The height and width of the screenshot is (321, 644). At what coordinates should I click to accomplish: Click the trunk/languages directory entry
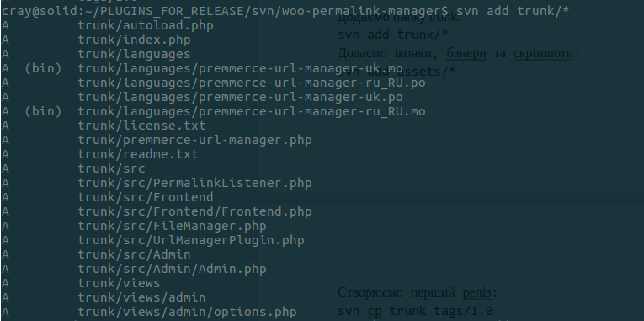135,54
